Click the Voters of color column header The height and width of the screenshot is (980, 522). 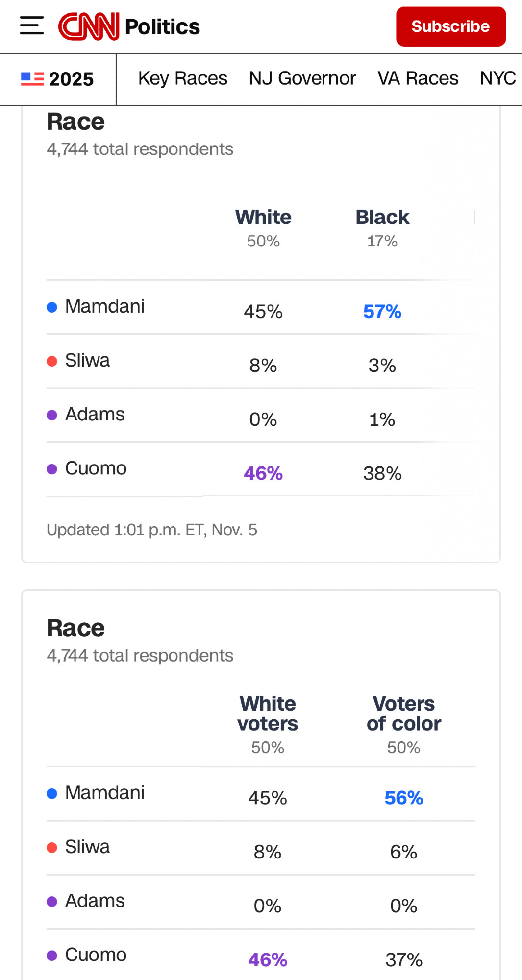[403, 714]
